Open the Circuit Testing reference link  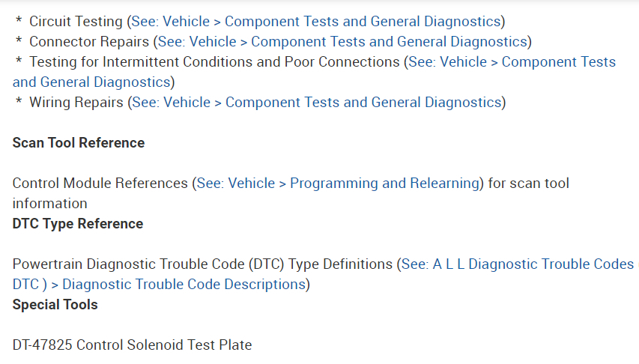pyautogui.click(x=316, y=21)
